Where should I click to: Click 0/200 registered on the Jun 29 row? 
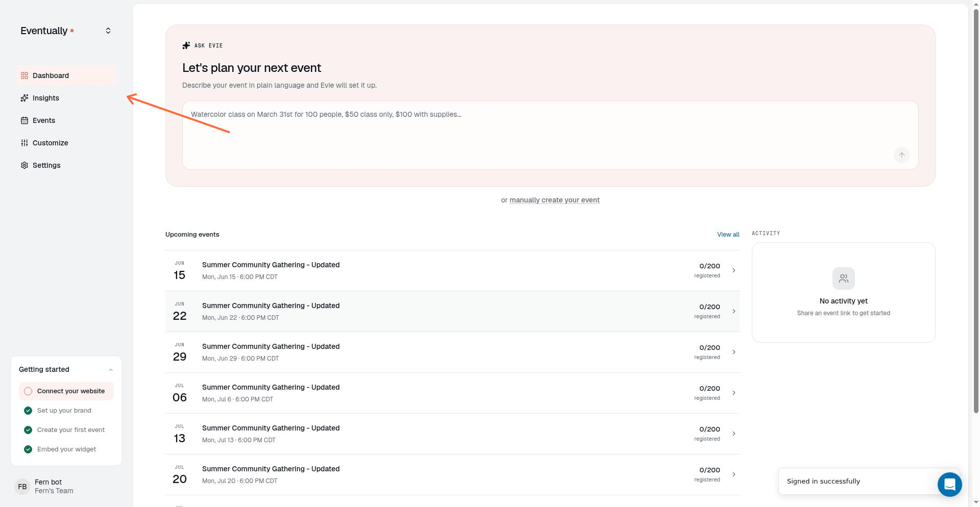707,352
